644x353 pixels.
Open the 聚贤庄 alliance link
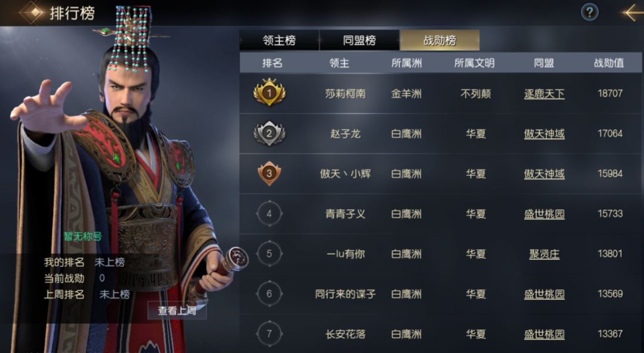pyautogui.click(x=544, y=254)
